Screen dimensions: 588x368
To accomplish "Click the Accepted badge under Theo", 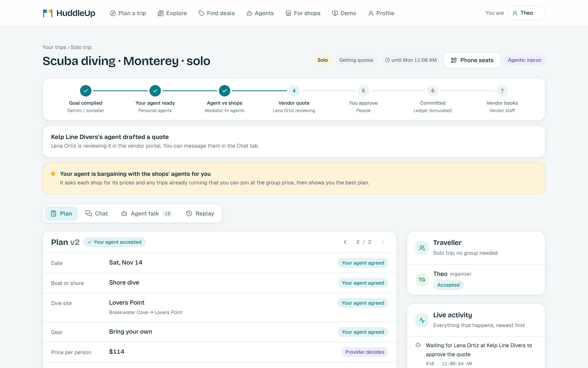I will [x=448, y=285].
